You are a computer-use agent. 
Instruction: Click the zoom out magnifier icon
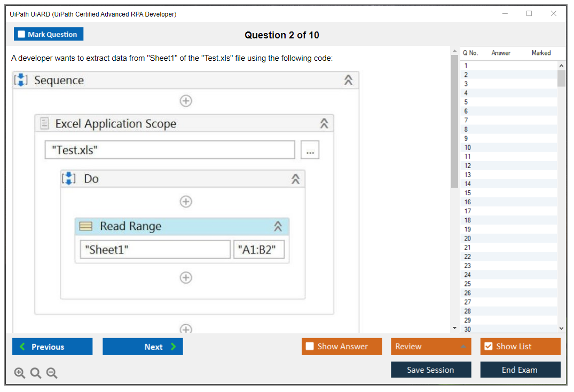pyautogui.click(x=52, y=373)
